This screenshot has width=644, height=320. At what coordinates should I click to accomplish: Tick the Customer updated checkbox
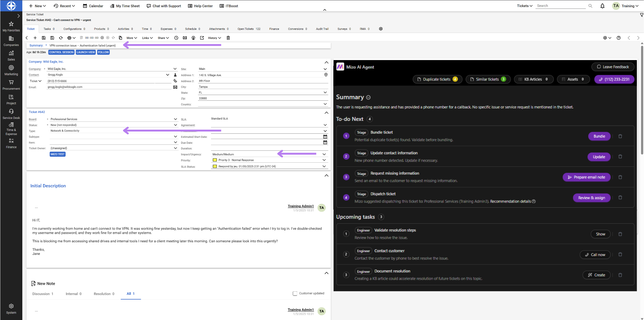point(295,294)
